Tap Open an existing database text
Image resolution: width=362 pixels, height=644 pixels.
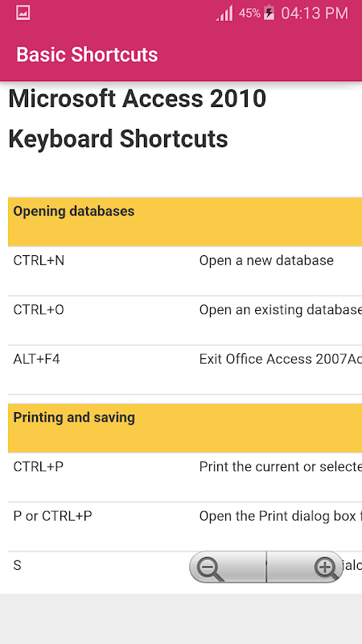click(281, 310)
